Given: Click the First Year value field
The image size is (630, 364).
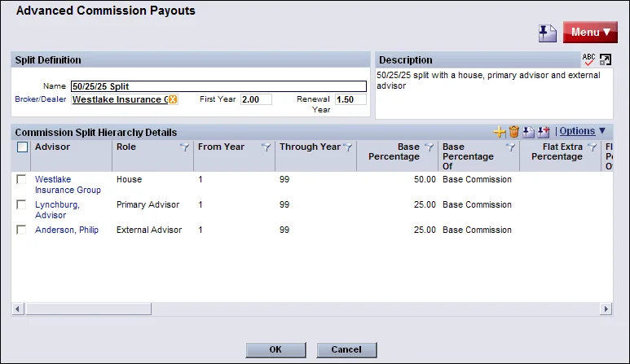Looking at the screenshot, I should point(257,99).
